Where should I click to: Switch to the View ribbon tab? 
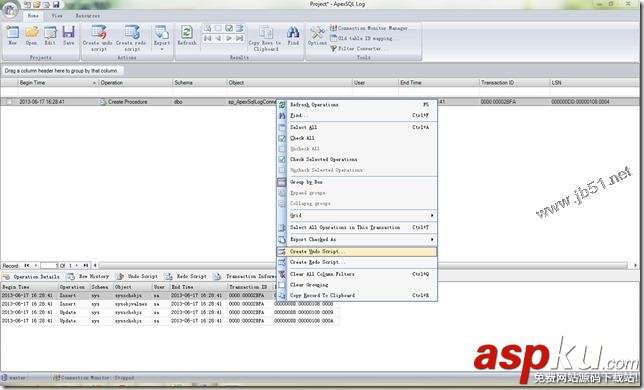coord(57,16)
